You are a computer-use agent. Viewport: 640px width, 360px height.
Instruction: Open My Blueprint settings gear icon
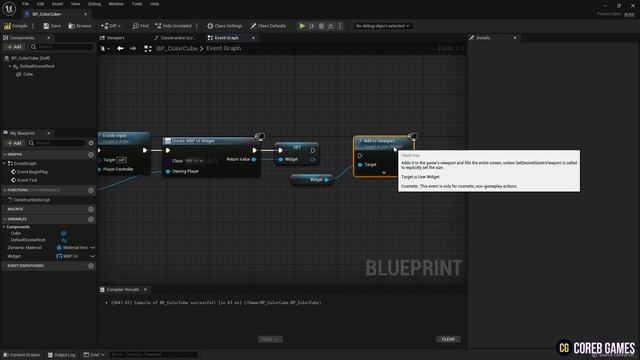(x=91, y=143)
